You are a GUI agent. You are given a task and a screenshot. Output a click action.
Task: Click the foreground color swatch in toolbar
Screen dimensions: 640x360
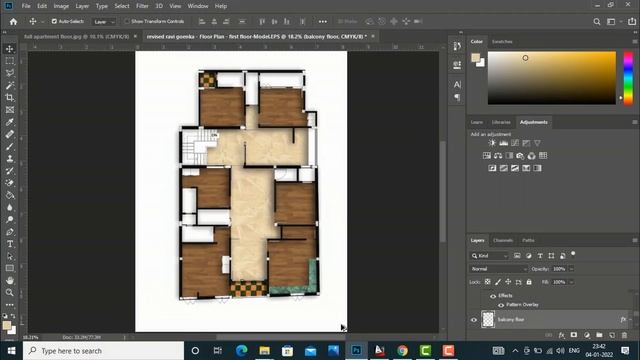(7, 325)
